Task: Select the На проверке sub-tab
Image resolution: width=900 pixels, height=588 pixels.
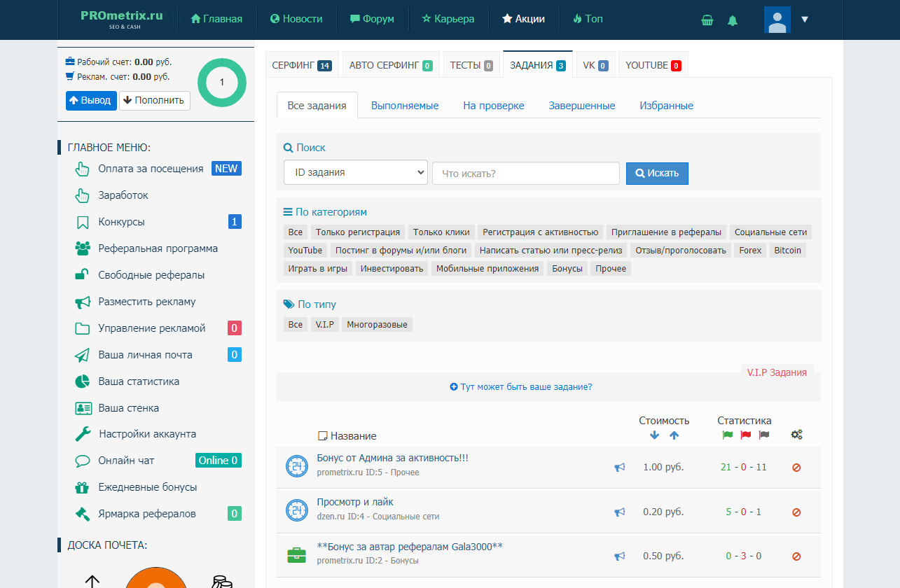Action: click(x=494, y=106)
